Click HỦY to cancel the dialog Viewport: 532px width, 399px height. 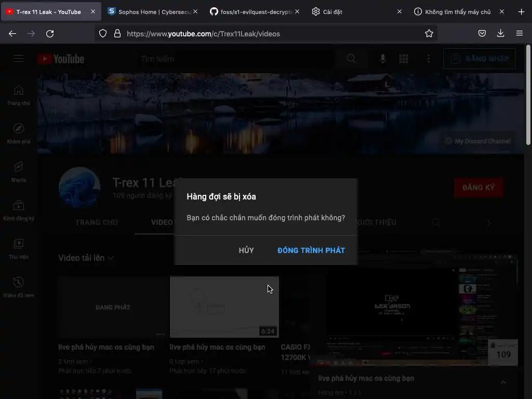point(246,250)
